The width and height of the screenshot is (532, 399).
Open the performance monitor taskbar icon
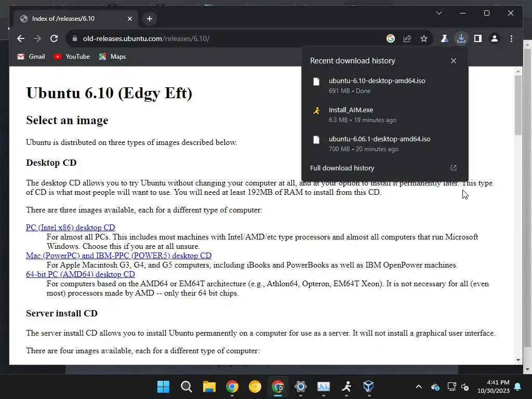pos(323,387)
